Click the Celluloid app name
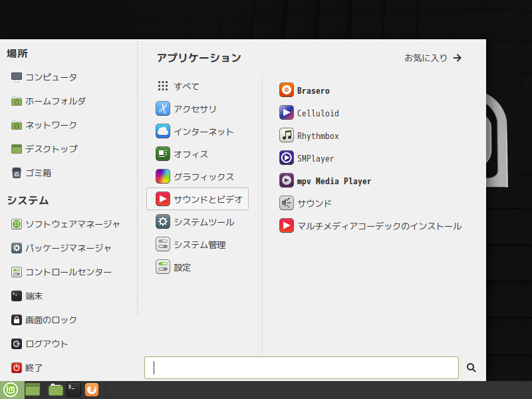 [318, 113]
